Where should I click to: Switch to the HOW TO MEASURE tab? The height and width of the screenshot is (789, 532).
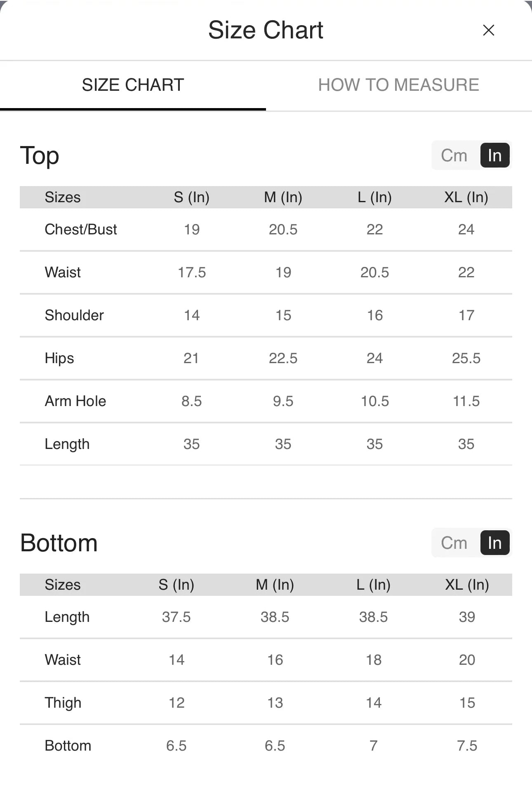(x=398, y=85)
